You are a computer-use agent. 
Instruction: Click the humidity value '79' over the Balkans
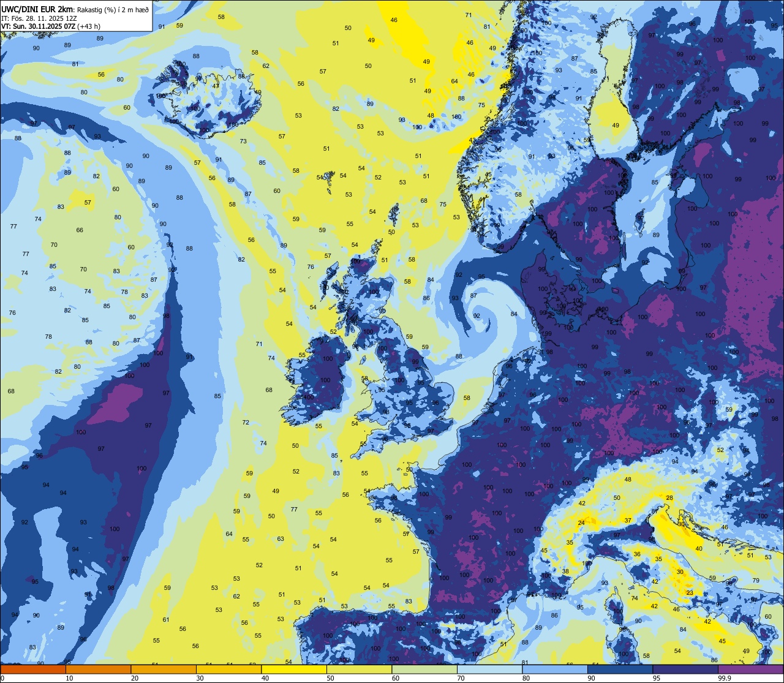(756, 580)
